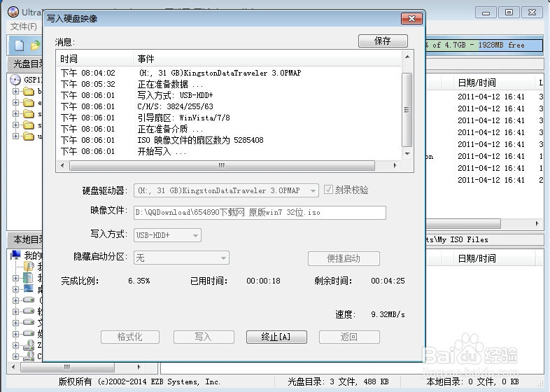Click the local tree horizontal scrollbar thumb
The image size is (550, 392).
coord(67,367)
